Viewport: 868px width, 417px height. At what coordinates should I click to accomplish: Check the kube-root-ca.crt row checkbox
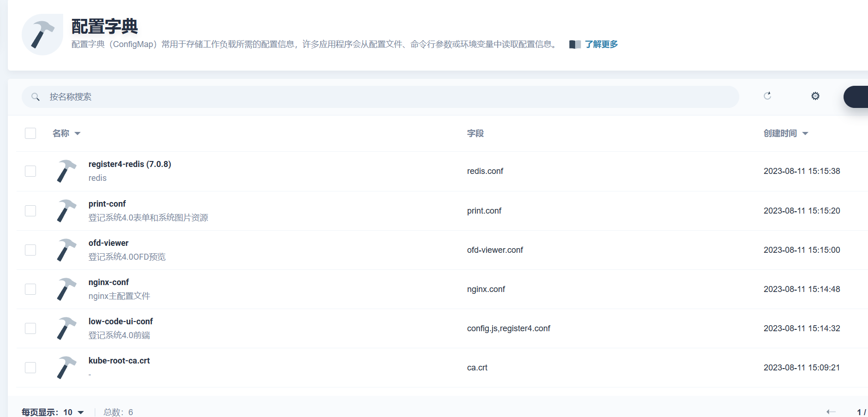coord(30,368)
